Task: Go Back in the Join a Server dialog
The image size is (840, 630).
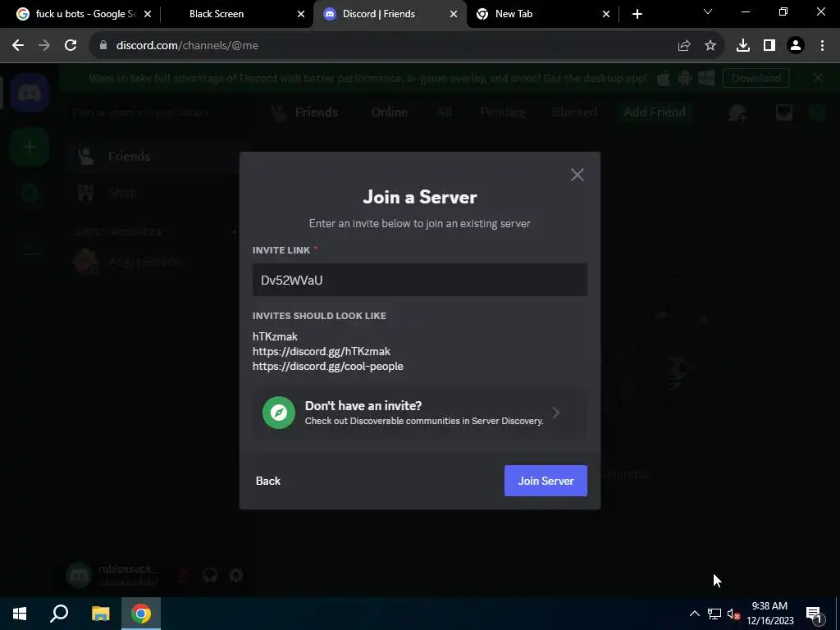Action: pyautogui.click(x=268, y=481)
